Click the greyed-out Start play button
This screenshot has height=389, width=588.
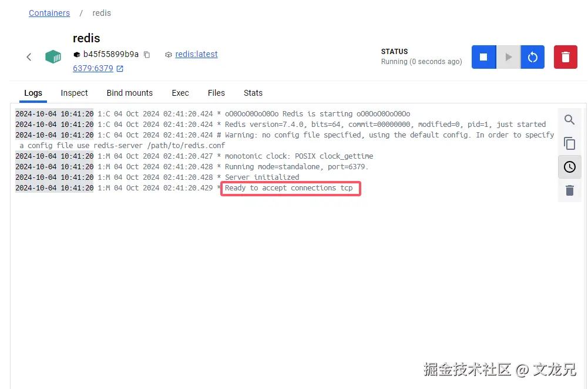click(x=509, y=57)
